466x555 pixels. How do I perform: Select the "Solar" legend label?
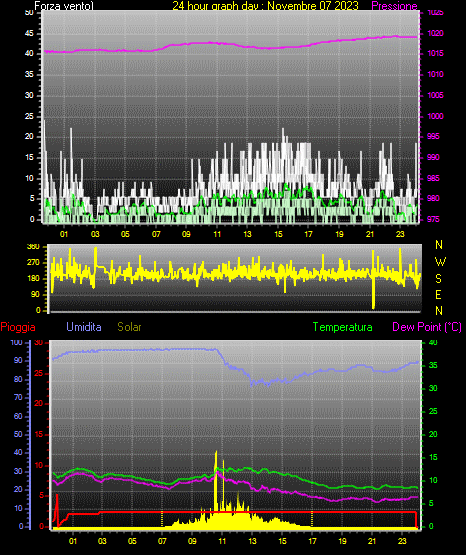(x=130, y=327)
